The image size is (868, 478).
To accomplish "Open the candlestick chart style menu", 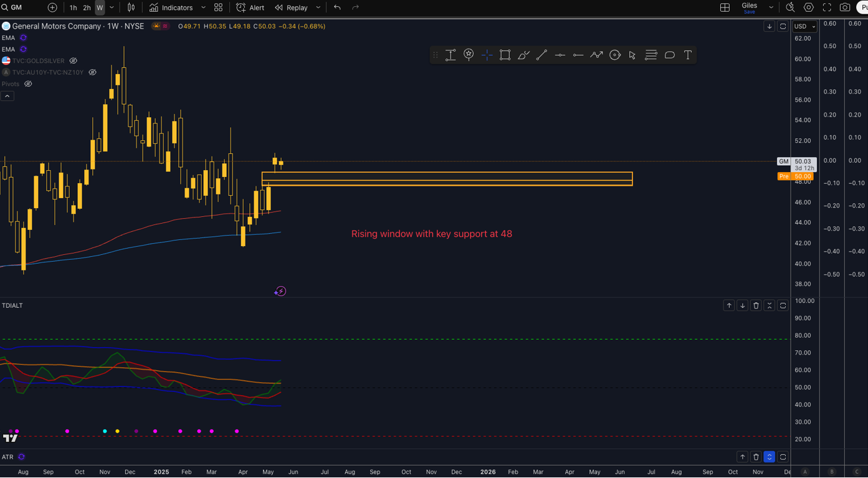I will (131, 7).
